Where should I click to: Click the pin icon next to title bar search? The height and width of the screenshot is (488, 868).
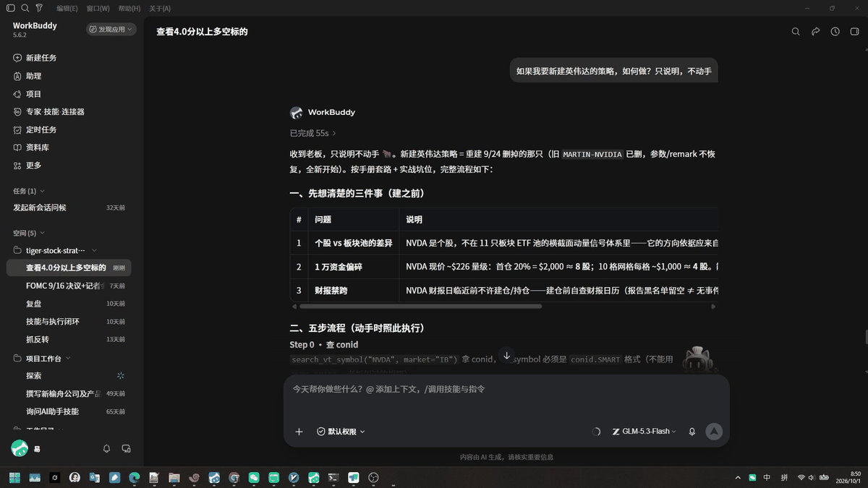coord(39,8)
